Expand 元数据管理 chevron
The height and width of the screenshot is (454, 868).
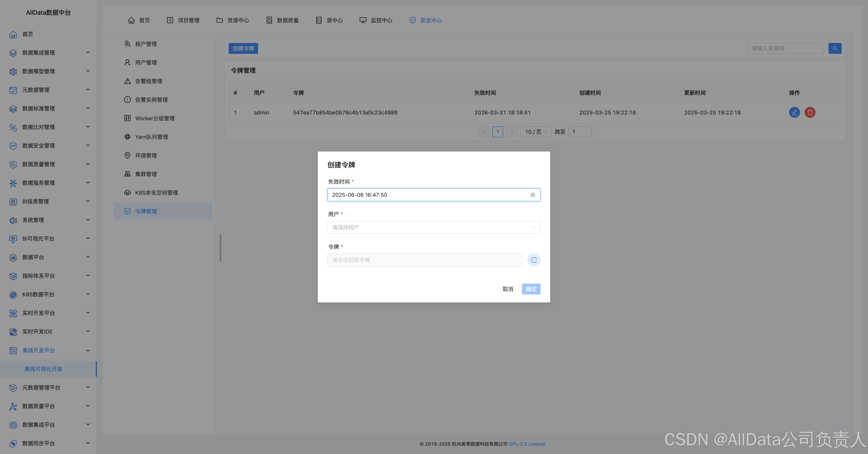(88, 90)
